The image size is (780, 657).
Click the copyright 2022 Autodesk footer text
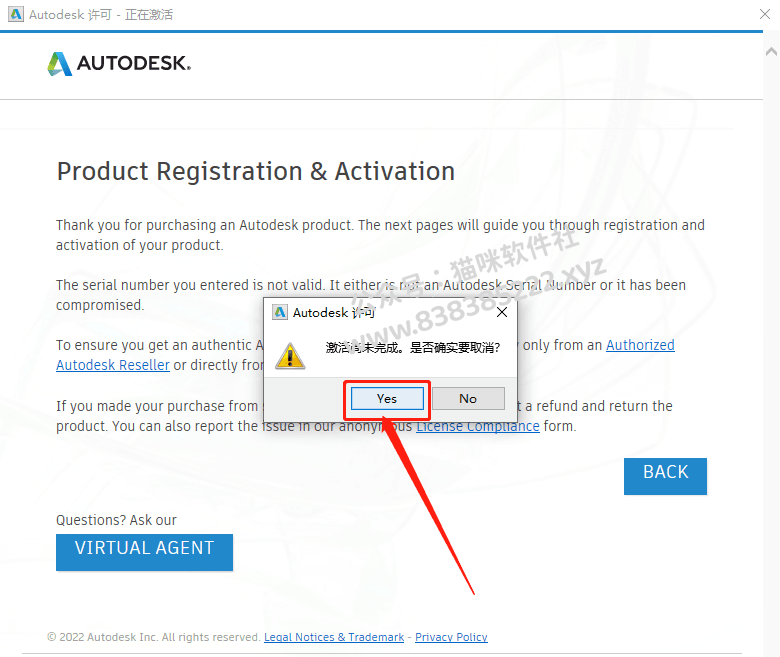coord(154,637)
